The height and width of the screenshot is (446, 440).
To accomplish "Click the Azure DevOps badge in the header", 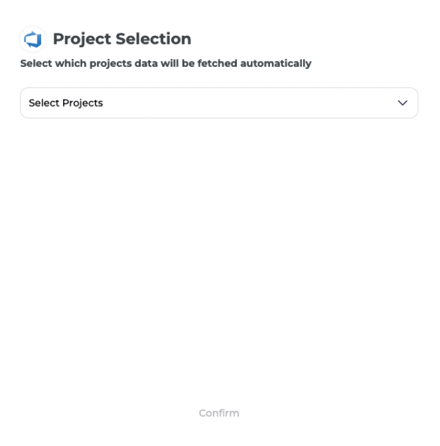I will 33,39.
